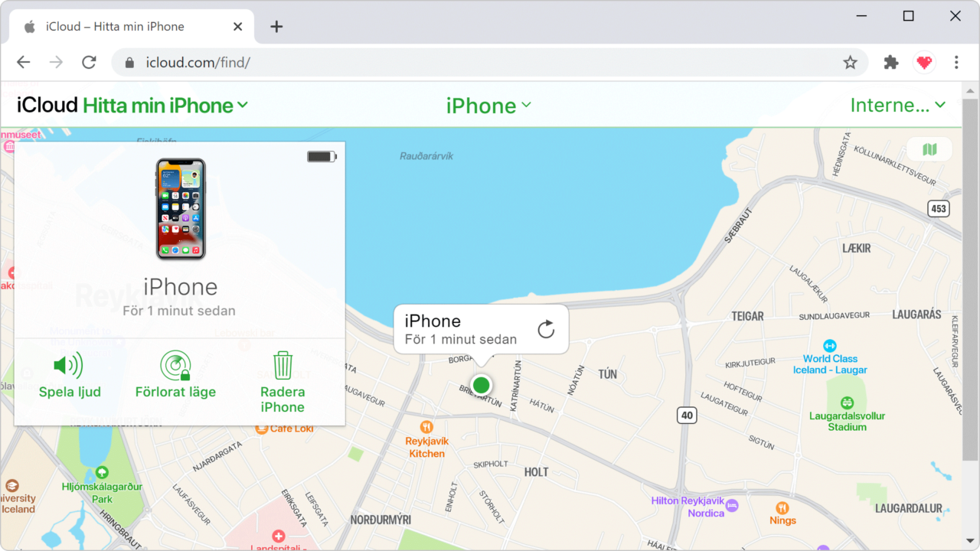Click the Landspitali hospital marker

pyautogui.click(x=278, y=537)
